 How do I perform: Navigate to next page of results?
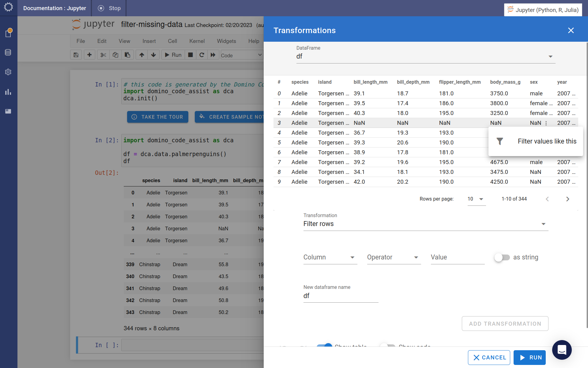[x=568, y=199]
